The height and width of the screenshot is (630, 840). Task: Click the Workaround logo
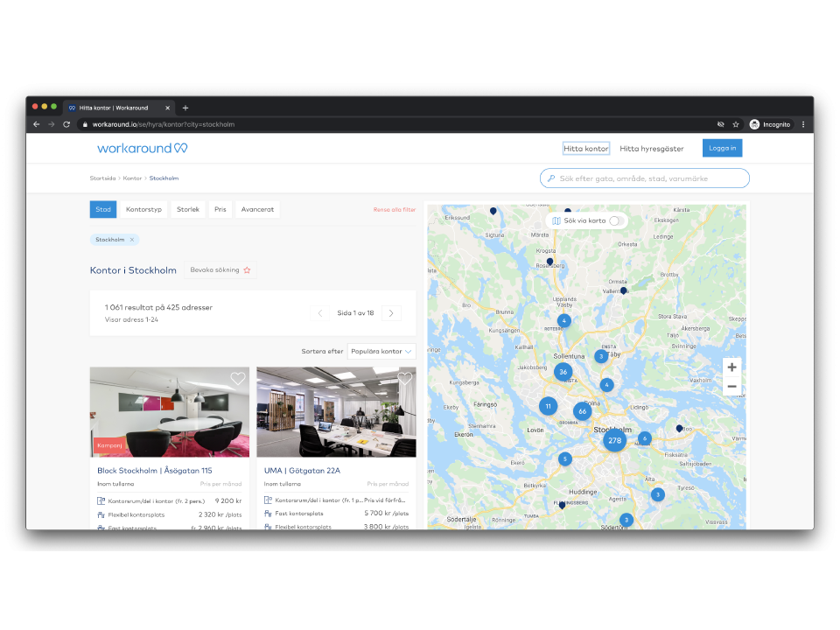pos(142,148)
